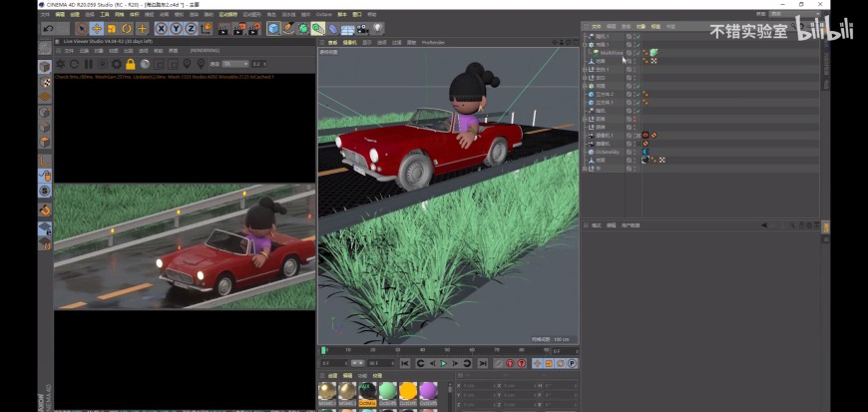Click the Undo arrow in the top toolbar
Screen dimensions: 868x412
click(48, 29)
